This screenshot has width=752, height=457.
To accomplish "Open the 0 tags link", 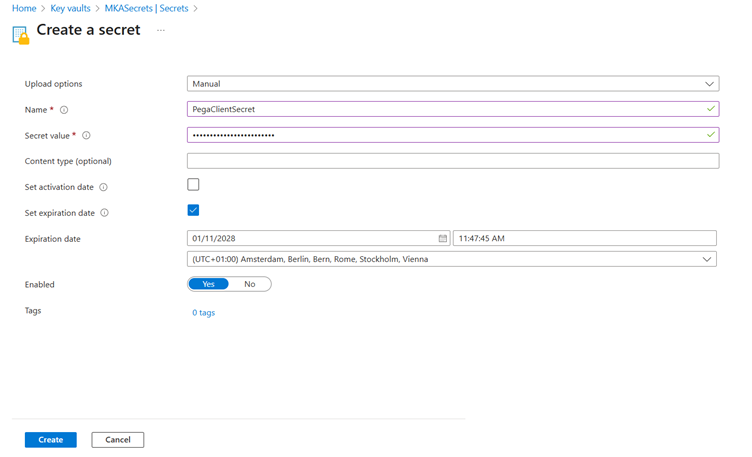I will click(203, 313).
